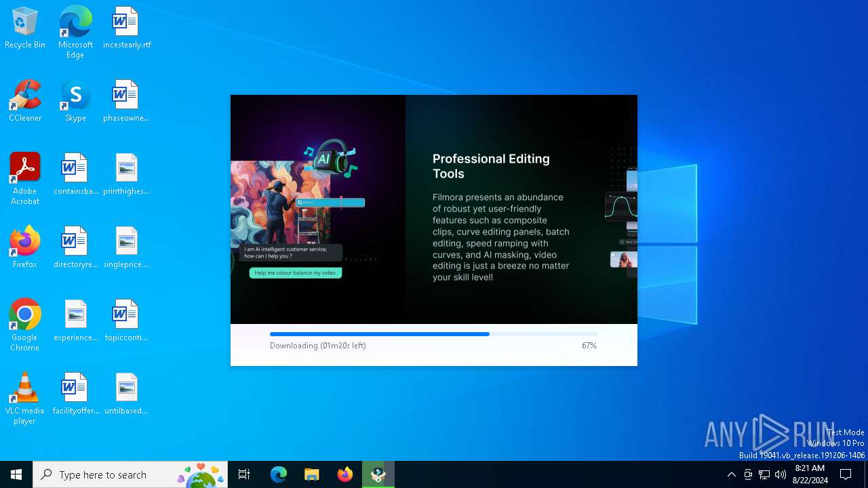
Task: Launch Firefox from the taskbar
Action: 345,474
